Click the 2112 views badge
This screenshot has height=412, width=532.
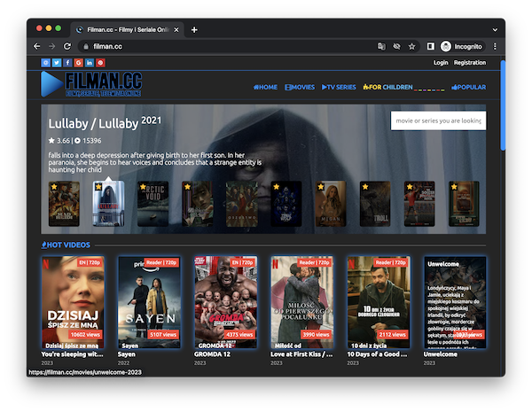coord(392,335)
